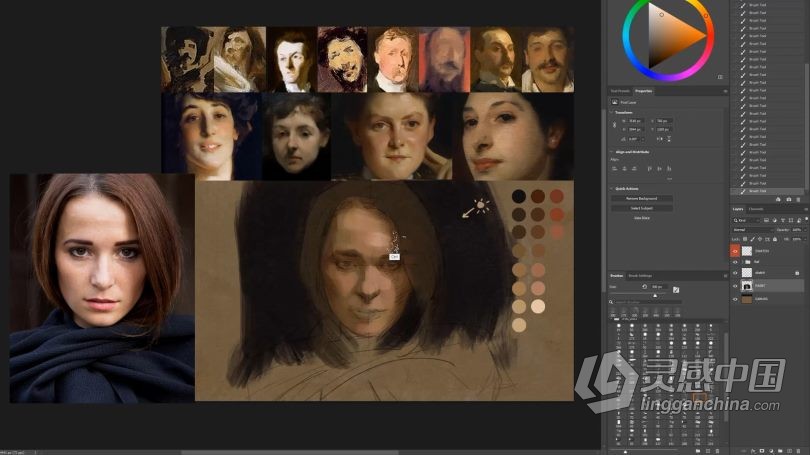810x455 pixels.
Task: Expand the folder group layer chevron
Action: [x=743, y=262]
